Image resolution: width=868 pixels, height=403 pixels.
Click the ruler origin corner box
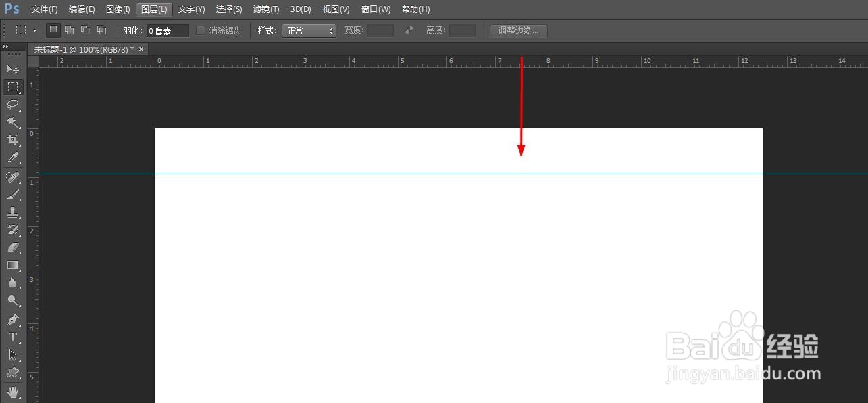coord(32,61)
